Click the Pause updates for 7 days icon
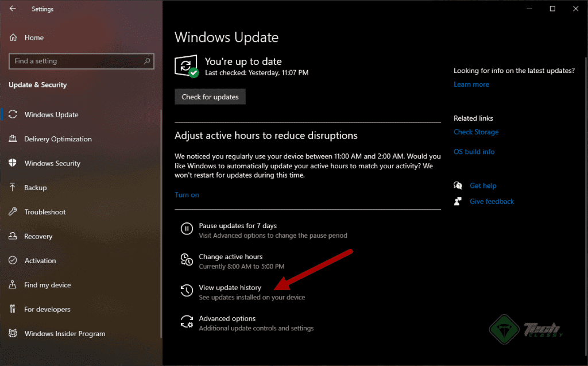The height and width of the screenshot is (366, 588). coord(187,229)
